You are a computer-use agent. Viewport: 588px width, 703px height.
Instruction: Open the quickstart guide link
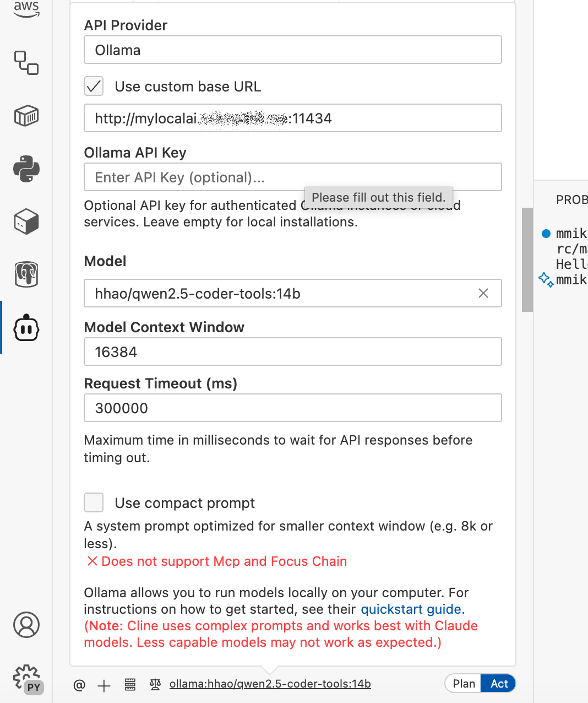coord(412,609)
